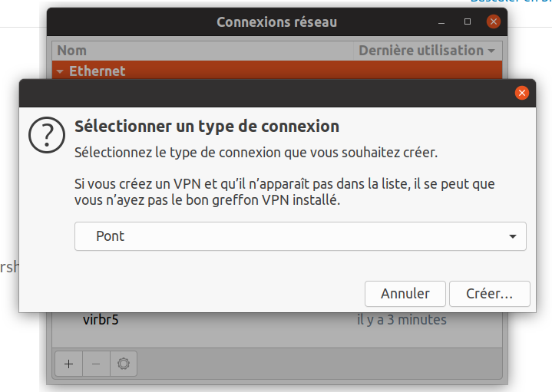Minimize the Connexions réseau window
The height and width of the screenshot is (392, 552).
(x=441, y=22)
